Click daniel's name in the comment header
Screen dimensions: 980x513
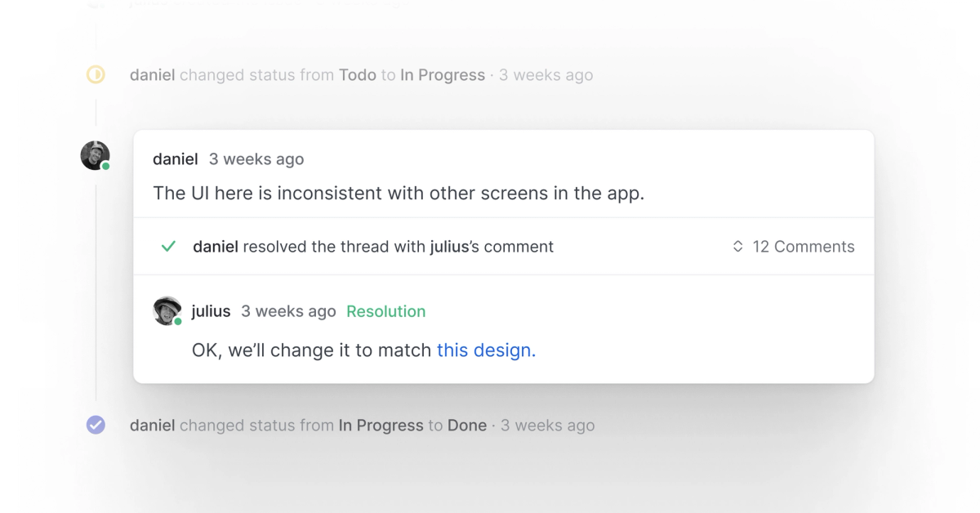pyautogui.click(x=175, y=159)
